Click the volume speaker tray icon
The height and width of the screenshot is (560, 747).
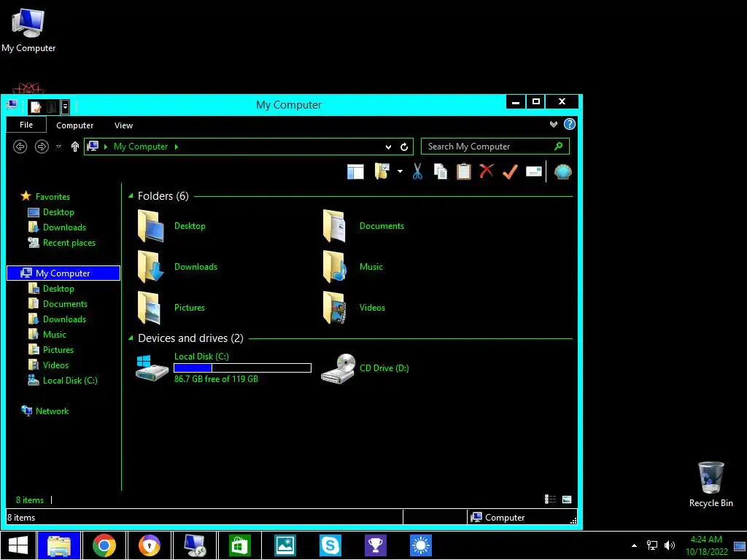tap(670, 545)
